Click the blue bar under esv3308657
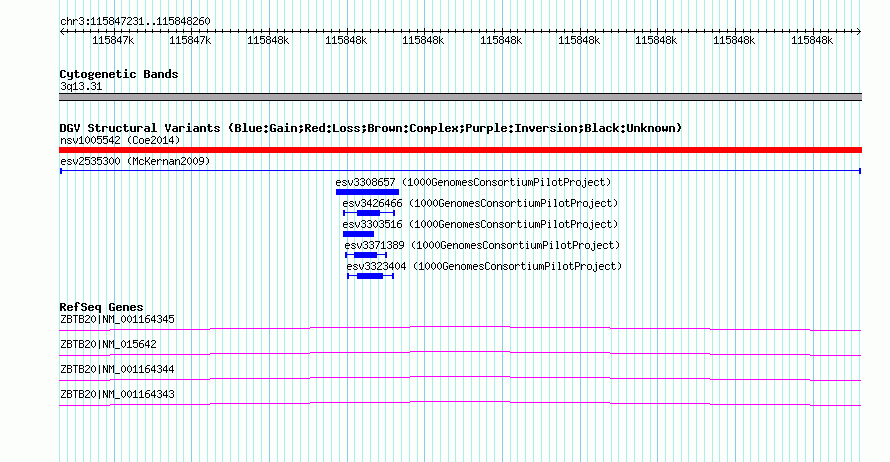890x462 pixels. pyautogui.click(x=367, y=192)
